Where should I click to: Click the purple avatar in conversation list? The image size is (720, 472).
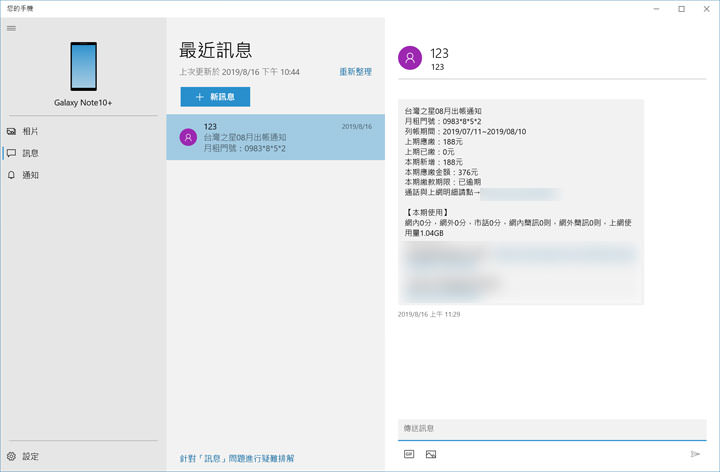click(x=188, y=137)
